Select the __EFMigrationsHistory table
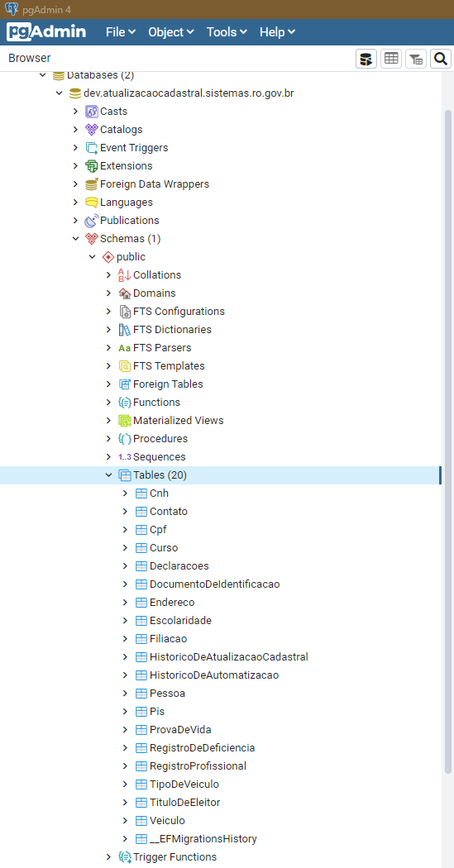454x868 pixels. (x=203, y=839)
